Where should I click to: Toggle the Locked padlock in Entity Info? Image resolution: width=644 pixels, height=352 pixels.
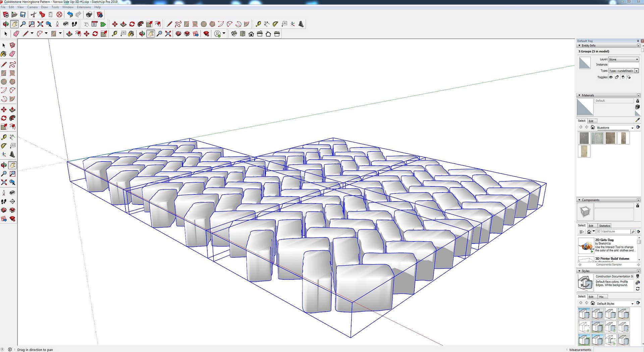click(x=617, y=77)
